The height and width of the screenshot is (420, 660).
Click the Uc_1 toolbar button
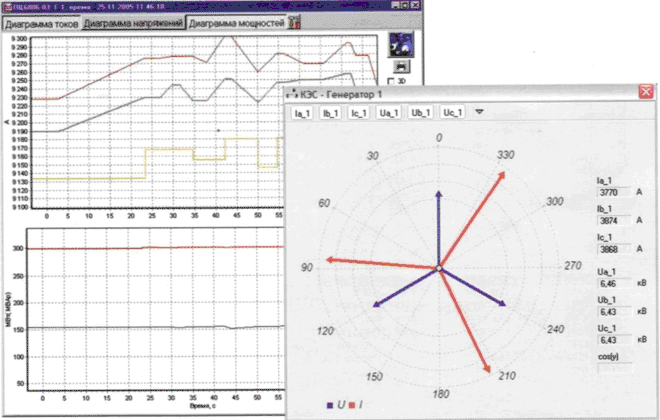tap(452, 113)
